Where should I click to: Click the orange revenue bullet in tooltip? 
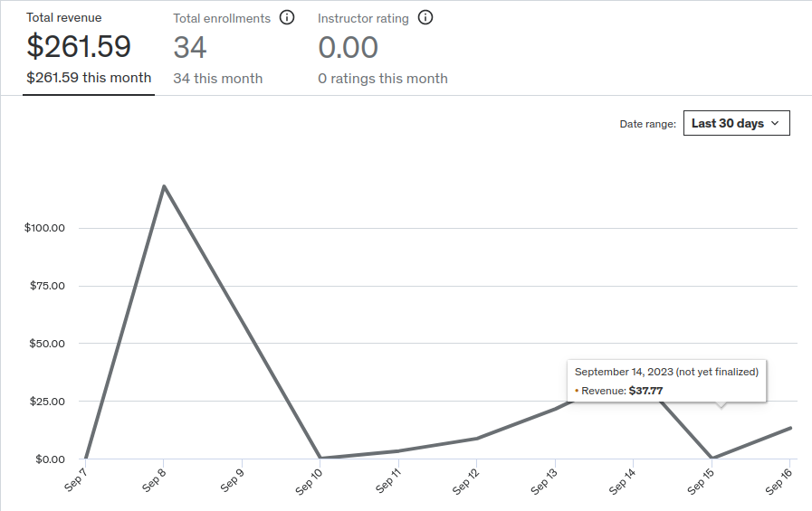(x=577, y=391)
